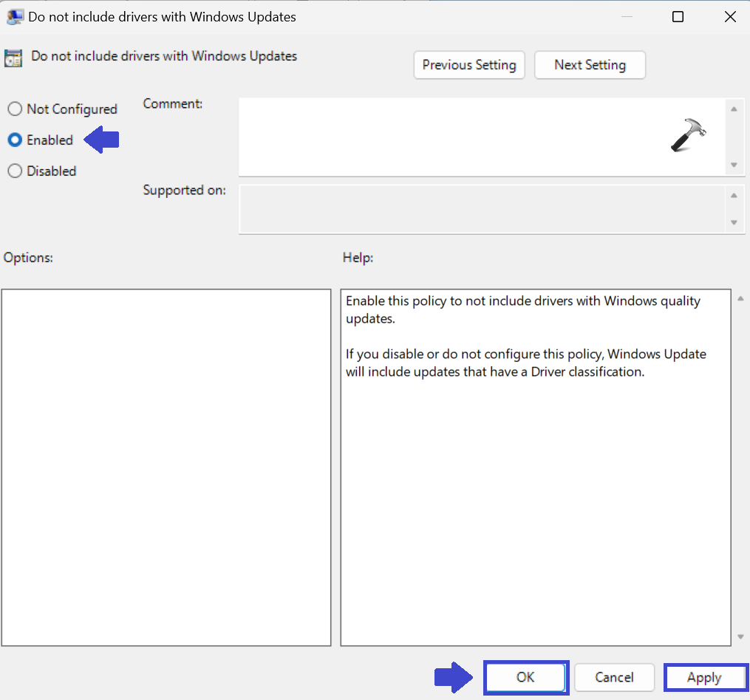This screenshot has height=700, width=750.
Task: Set the policy to Disabled
Action: tap(15, 171)
